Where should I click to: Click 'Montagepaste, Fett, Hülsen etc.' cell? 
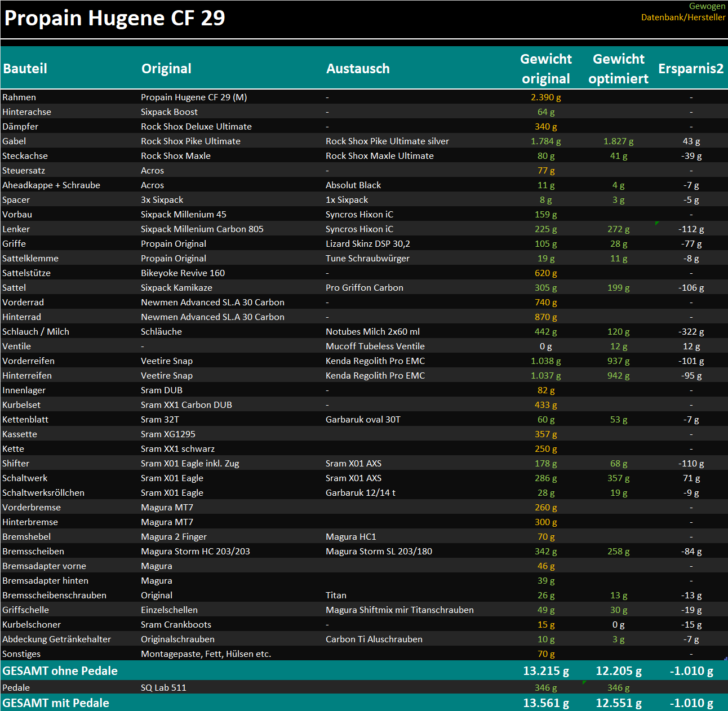pyautogui.click(x=206, y=654)
